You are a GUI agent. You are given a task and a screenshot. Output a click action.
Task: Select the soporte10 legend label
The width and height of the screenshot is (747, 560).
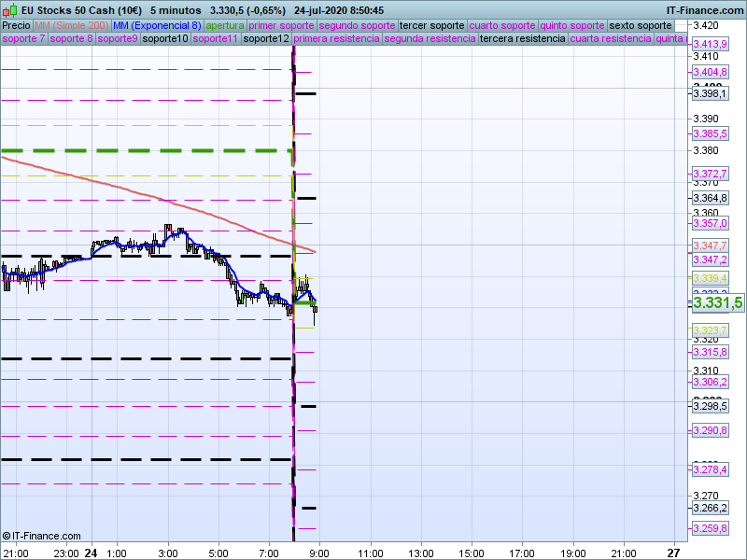[166, 39]
